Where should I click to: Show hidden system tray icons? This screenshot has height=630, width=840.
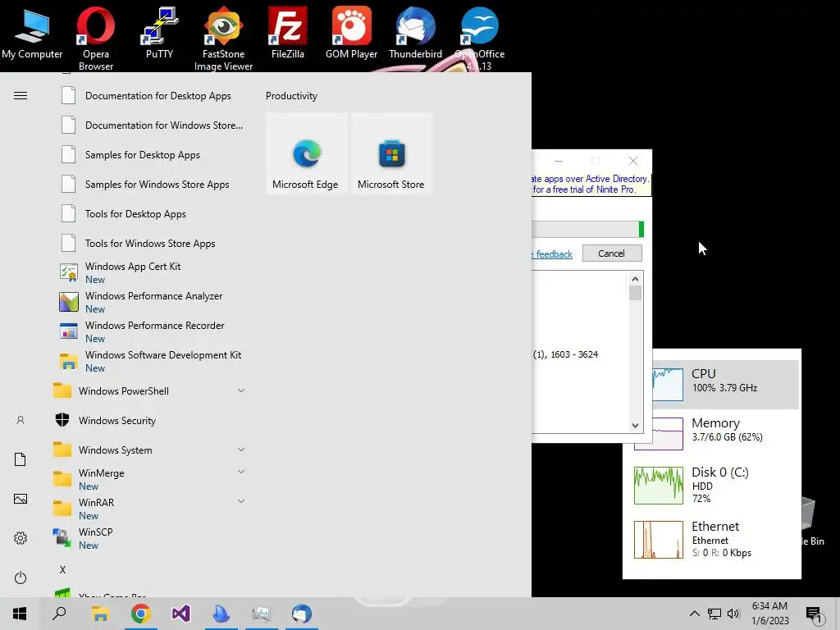pos(694,614)
